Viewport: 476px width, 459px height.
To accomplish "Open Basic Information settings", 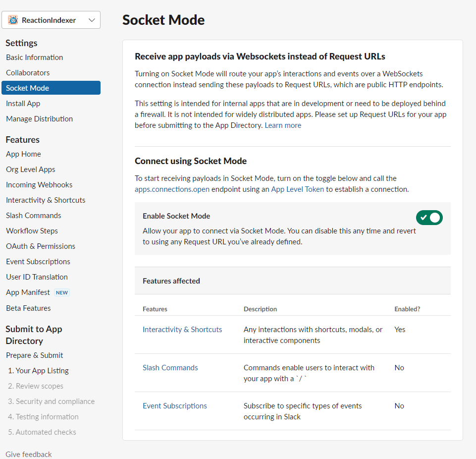I will (34, 57).
